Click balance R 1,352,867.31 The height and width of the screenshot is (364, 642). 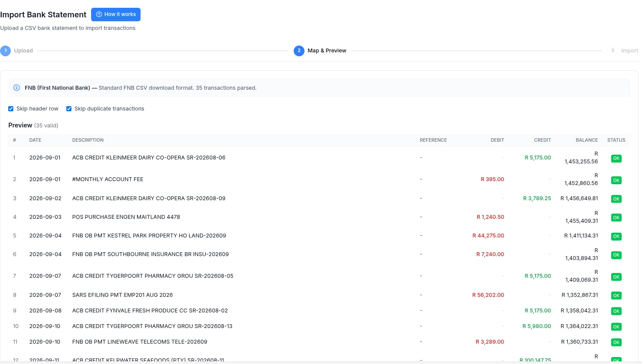click(x=580, y=295)
